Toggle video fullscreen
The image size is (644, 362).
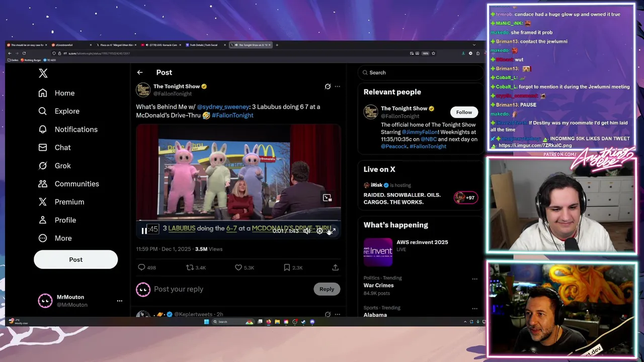[332, 231]
